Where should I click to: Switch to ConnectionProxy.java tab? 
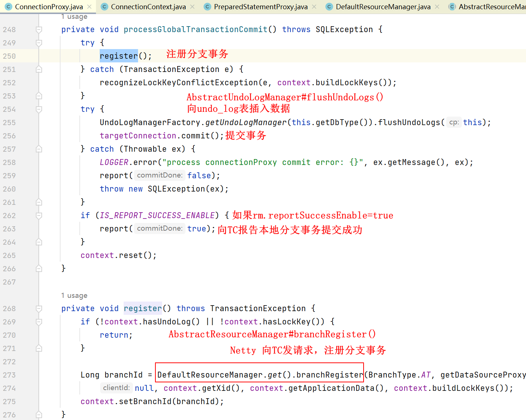[x=49, y=7]
